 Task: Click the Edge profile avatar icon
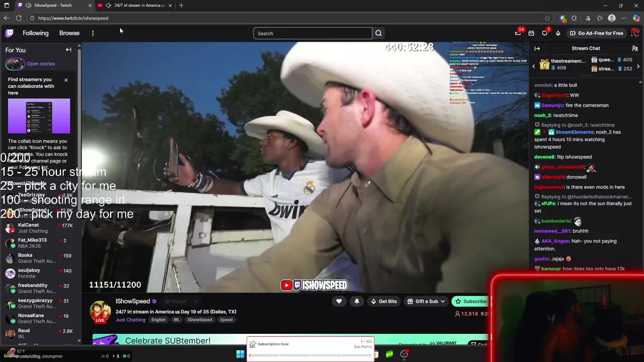[612, 18]
